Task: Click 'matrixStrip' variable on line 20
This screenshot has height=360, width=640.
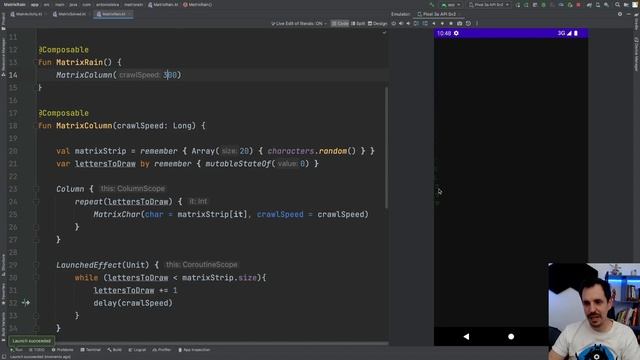Action: coord(100,151)
